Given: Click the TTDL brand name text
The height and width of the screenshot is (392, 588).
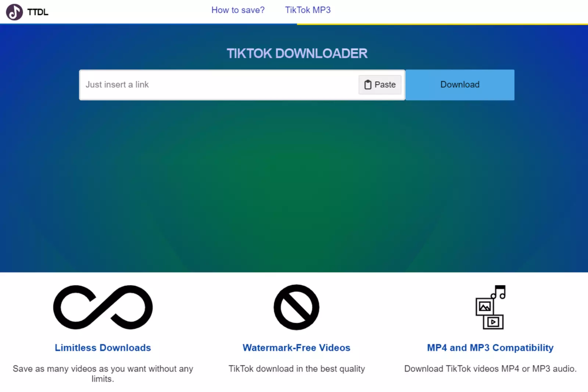Looking at the screenshot, I should coord(38,12).
